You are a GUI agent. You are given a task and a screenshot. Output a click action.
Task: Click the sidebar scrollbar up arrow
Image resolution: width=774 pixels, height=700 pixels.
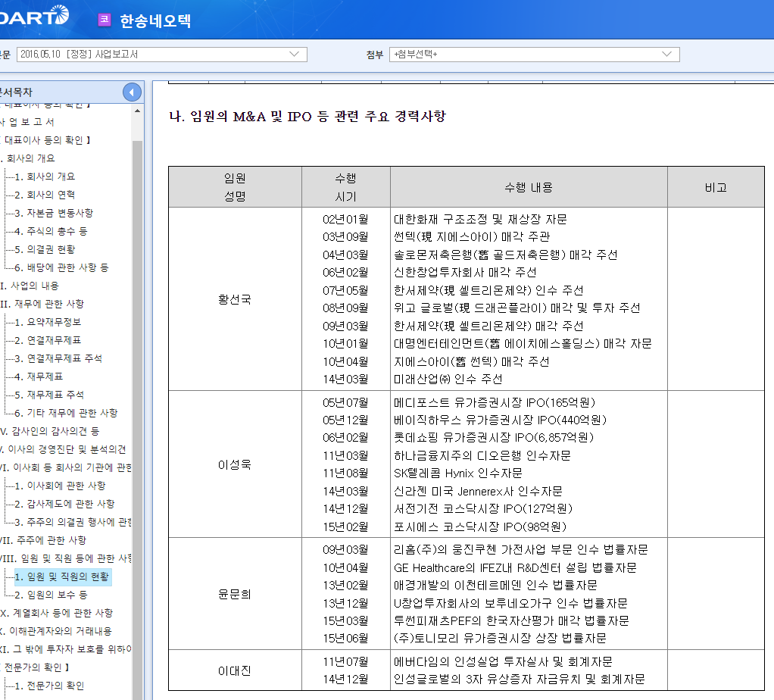137,110
